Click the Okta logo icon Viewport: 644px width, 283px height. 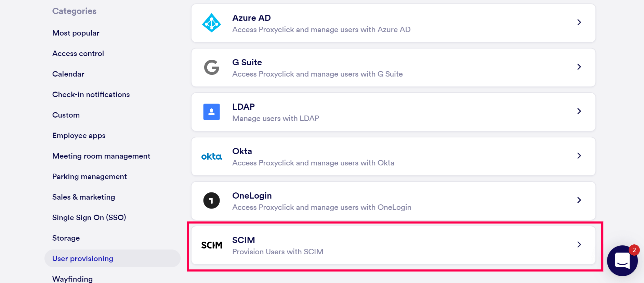tap(211, 157)
